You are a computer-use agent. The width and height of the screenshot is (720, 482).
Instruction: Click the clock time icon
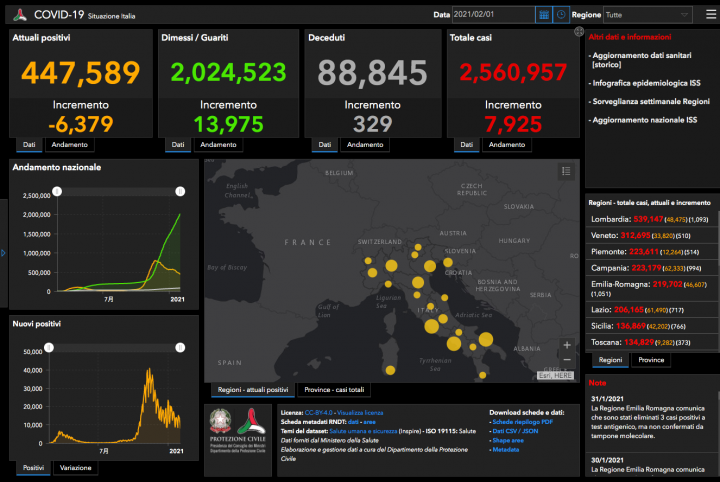click(561, 15)
